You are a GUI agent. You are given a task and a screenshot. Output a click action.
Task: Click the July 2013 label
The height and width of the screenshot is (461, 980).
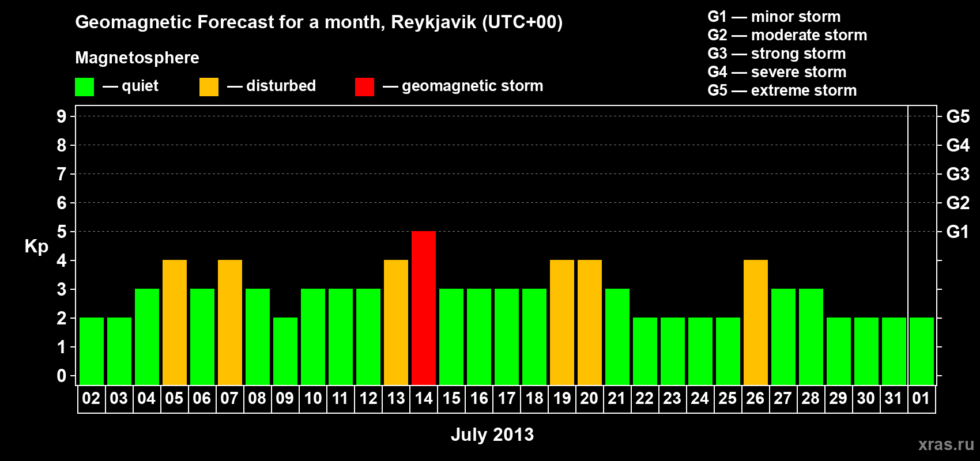click(x=492, y=434)
